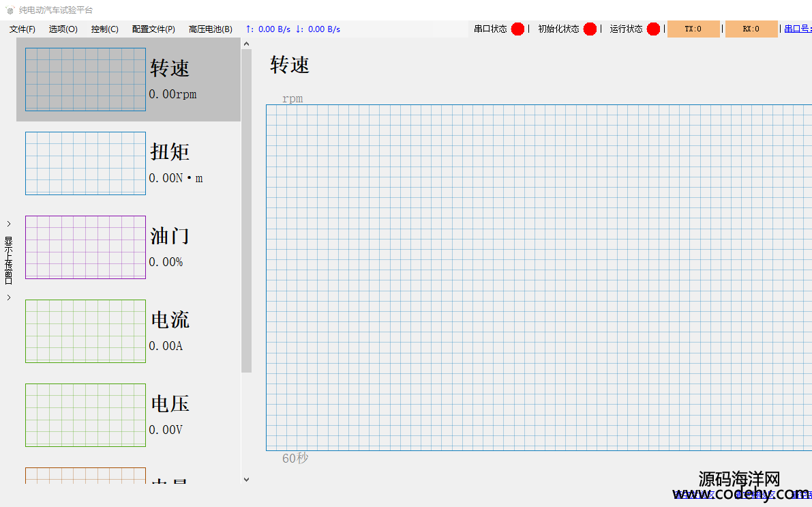The height and width of the screenshot is (507, 812).
Task: Select the 转速 chart thumbnail
Action: [85, 79]
